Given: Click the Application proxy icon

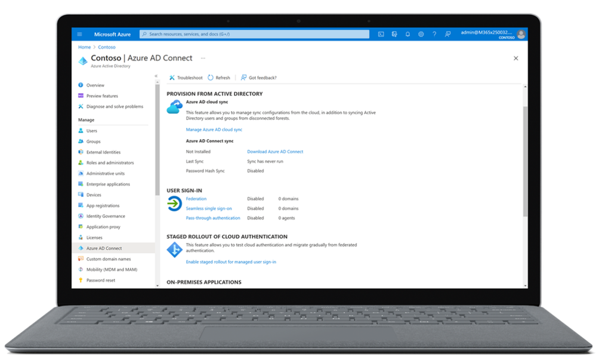Looking at the screenshot, I should (x=81, y=226).
